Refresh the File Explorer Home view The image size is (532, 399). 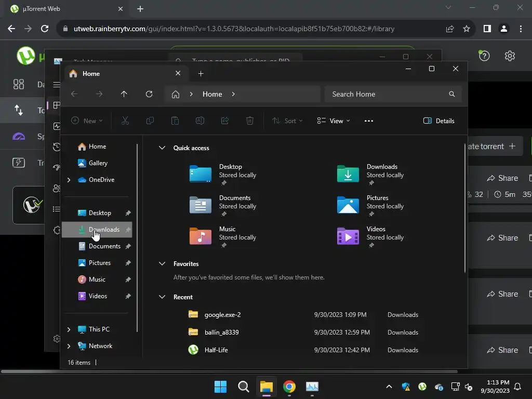(x=149, y=94)
